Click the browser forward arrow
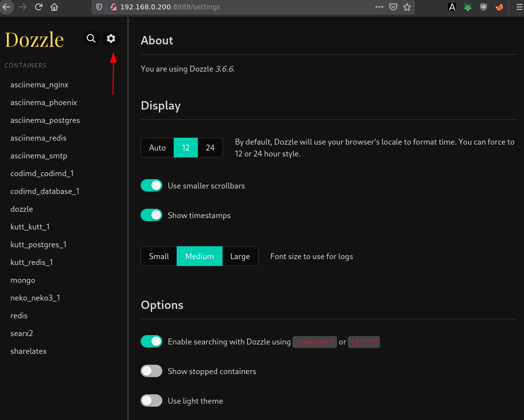 pyautogui.click(x=23, y=7)
